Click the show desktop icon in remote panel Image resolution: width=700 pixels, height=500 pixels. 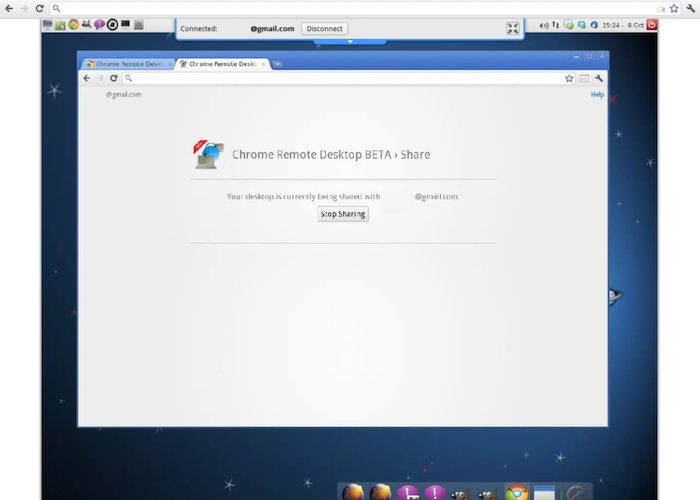(x=47, y=25)
